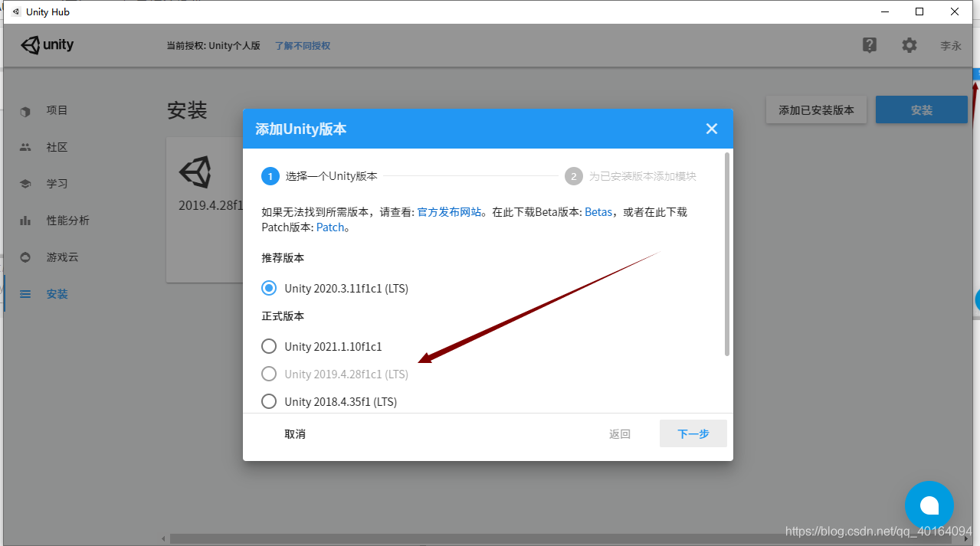The height and width of the screenshot is (546, 980).
Task: Click 返回 button in dialog
Action: (x=620, y=434)
